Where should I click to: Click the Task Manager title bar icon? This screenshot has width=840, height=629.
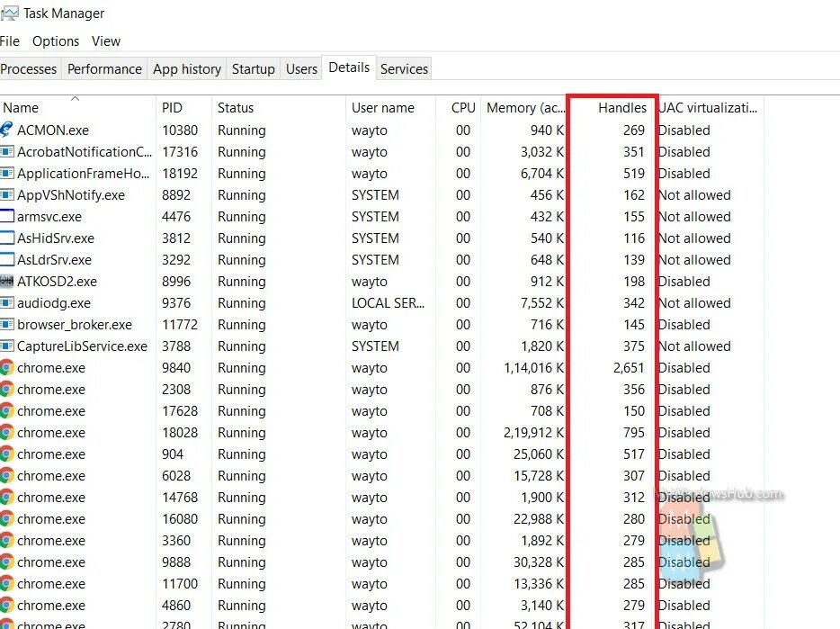[x=10, y=13]
